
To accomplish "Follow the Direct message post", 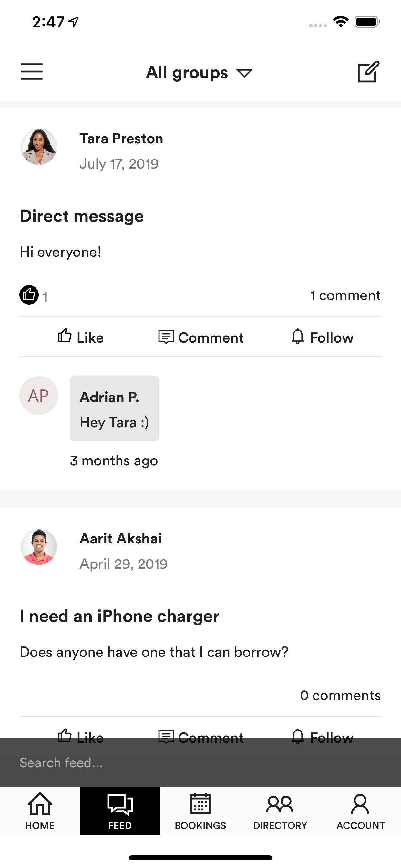I will tap(322, 337).
